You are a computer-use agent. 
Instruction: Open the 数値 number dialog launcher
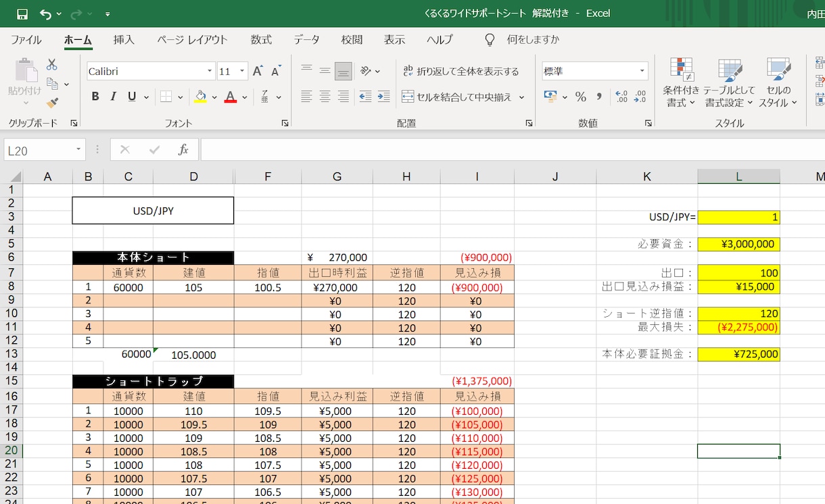[649, 123]
